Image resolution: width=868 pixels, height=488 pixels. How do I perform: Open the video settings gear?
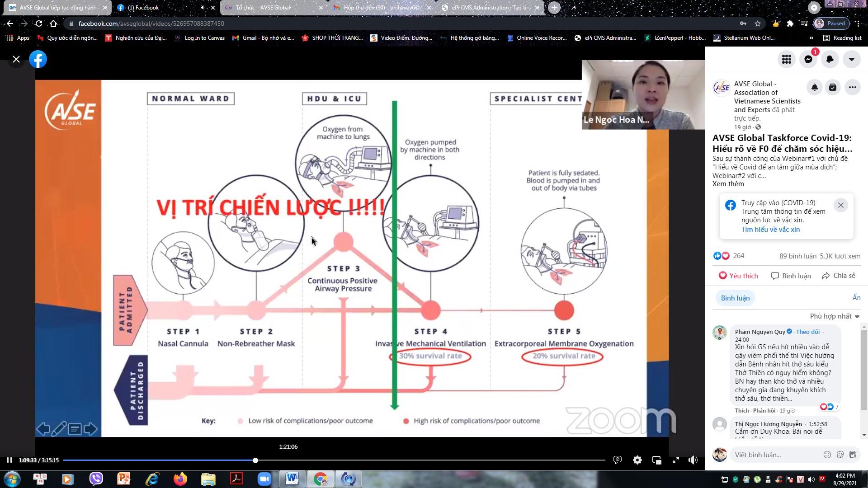637,460
